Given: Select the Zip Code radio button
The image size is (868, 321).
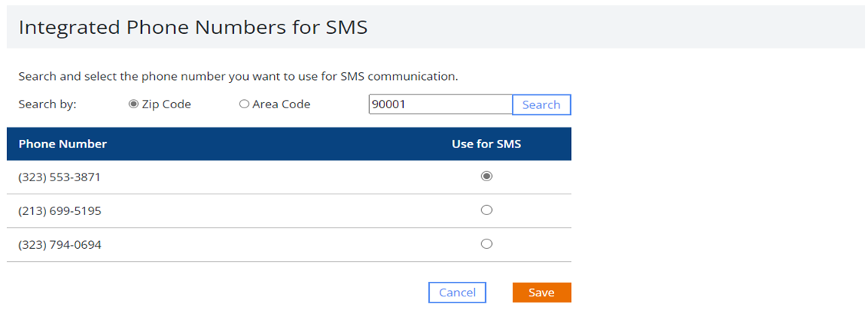Looking at the screenshot, I should pyautogui.click(x=134, y=104).
